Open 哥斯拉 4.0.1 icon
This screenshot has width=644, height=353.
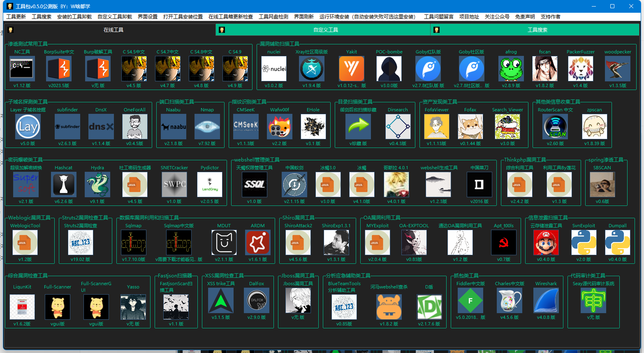point(396,185)
